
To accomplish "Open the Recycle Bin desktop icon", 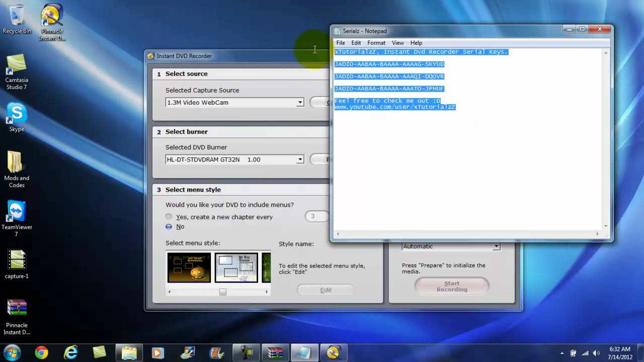I will [17, 20].
